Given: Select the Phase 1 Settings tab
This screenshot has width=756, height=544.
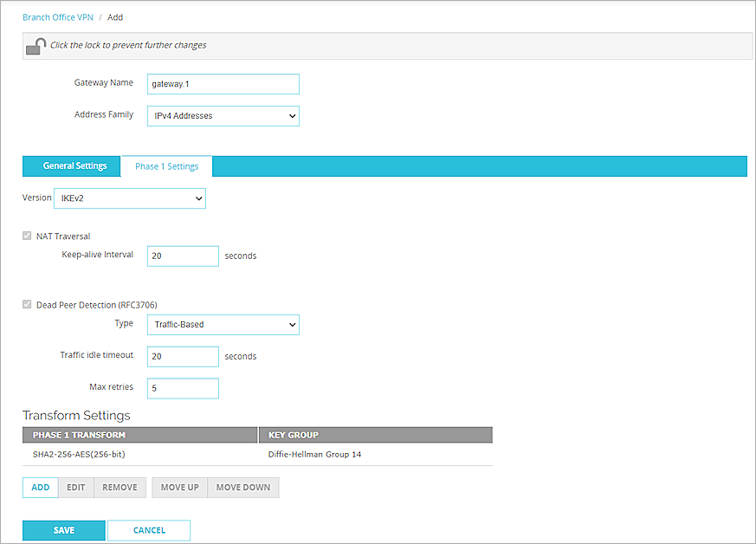Looking at the screenshot, I should coord(166,165).
